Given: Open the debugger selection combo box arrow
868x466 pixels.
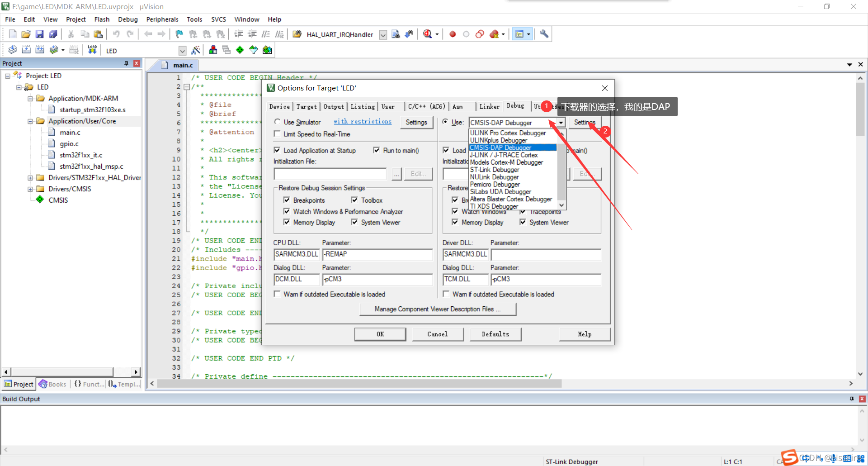Looking at the screenshot, I should point(561,123).
